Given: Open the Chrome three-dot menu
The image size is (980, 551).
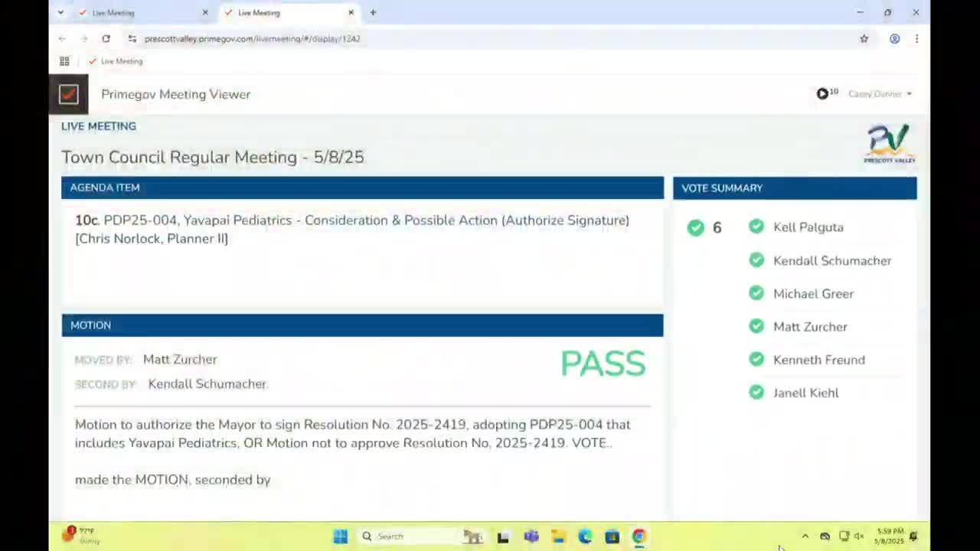Looking at the screenshot, I should [916, 38].
